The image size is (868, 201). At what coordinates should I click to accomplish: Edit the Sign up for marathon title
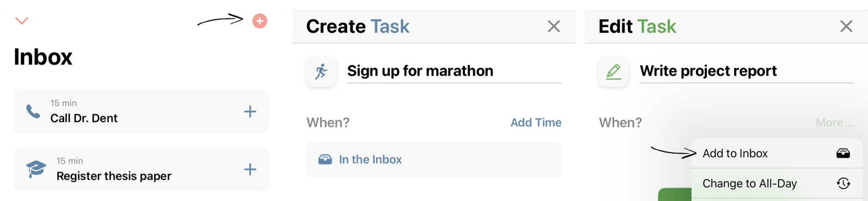454,71
